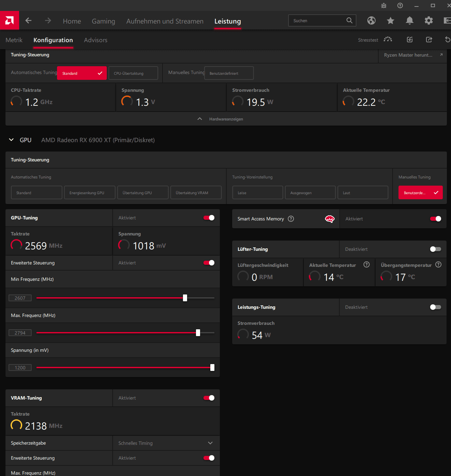Select Leise tuning preset
The height and width of the screenshot is (476, 451).
[x=258, y=192]
